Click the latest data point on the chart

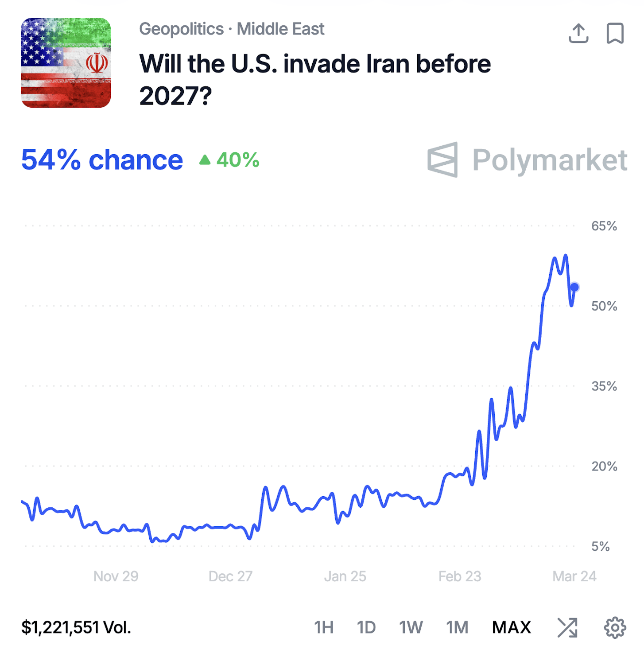click(x=574, y=288)
